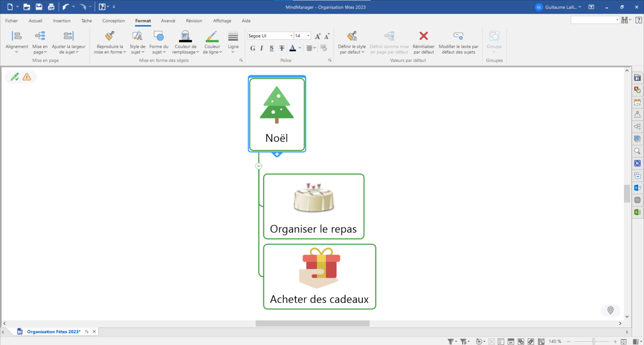644x345 pixels.
Task: Click the Reproduire la mise en forme paintbrush
Action: pyautogui.click(x=109, y=37)
